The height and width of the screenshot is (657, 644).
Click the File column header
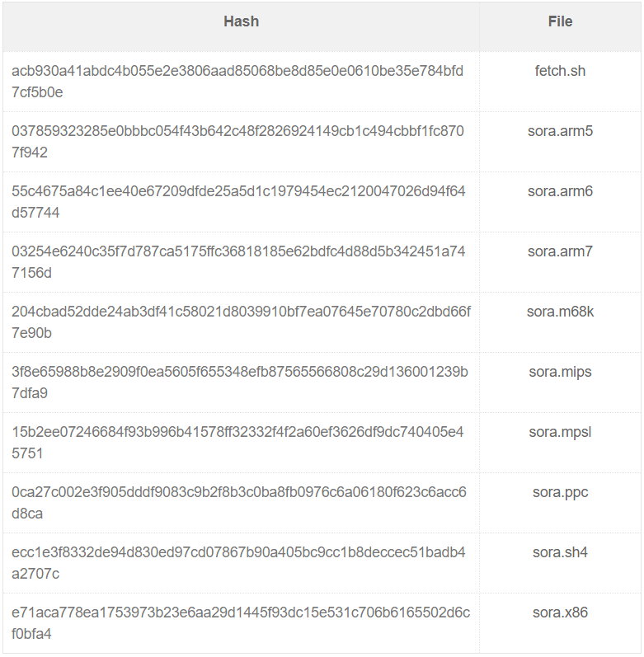560,22
